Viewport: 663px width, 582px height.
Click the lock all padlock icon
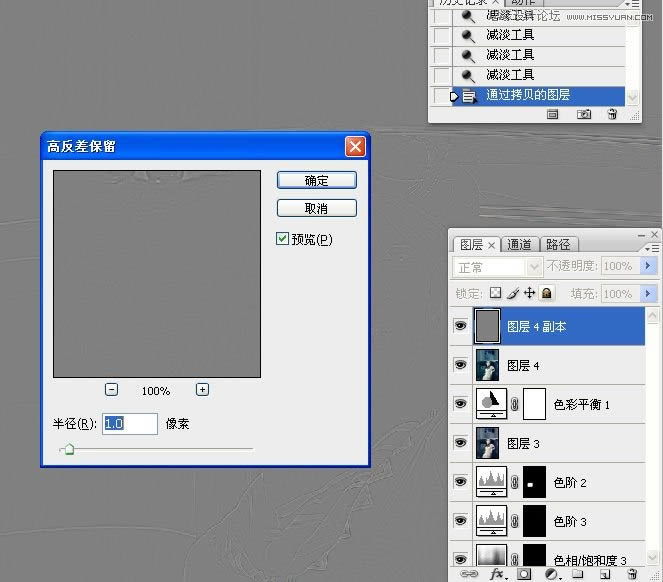coord(547,294)
